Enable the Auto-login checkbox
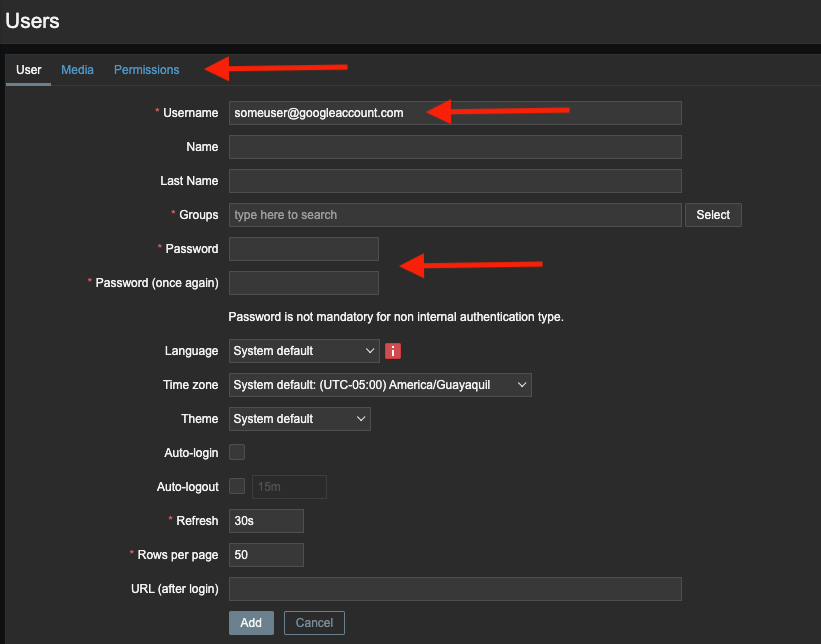The height and width of the screenshot is (644, 821). pos(237,453)
